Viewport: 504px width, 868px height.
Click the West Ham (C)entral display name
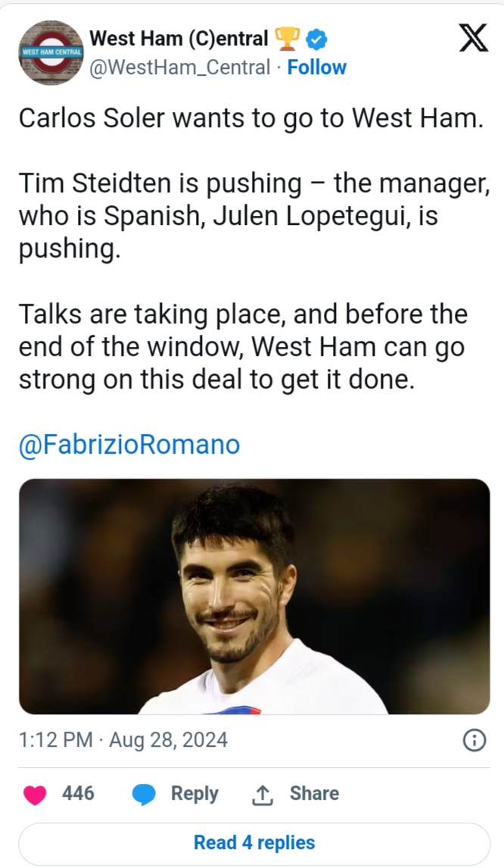coord(179,38)
